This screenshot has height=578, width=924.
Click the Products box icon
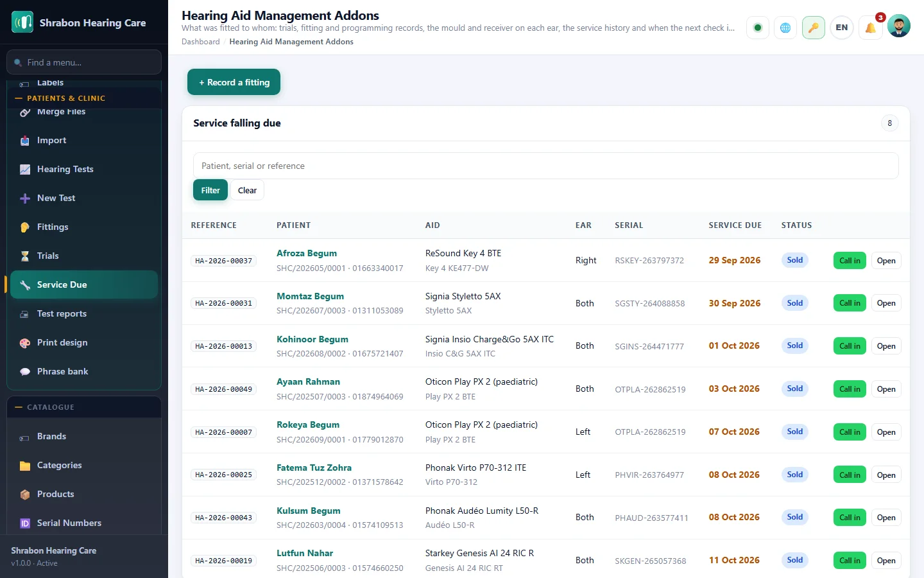(25, 495)
